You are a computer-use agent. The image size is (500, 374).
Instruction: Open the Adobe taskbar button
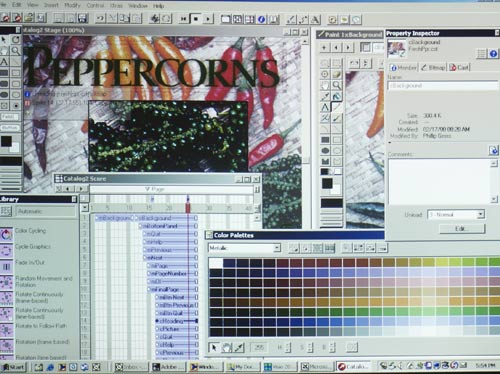coord(168,367)
